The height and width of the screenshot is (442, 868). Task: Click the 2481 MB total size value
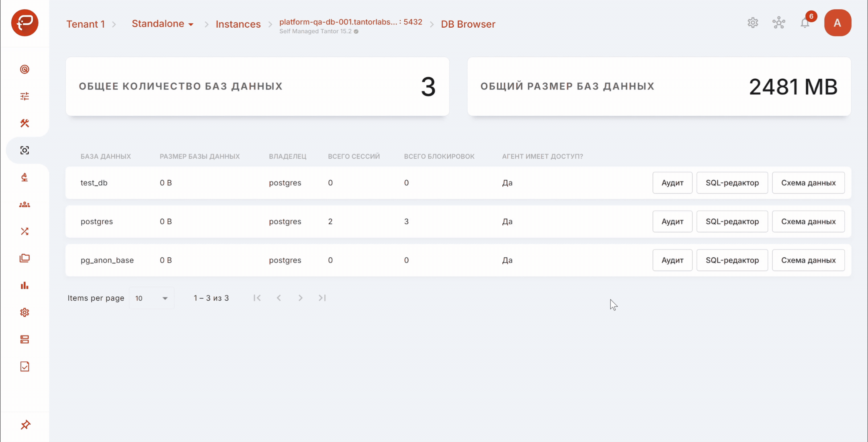[793, 87]
